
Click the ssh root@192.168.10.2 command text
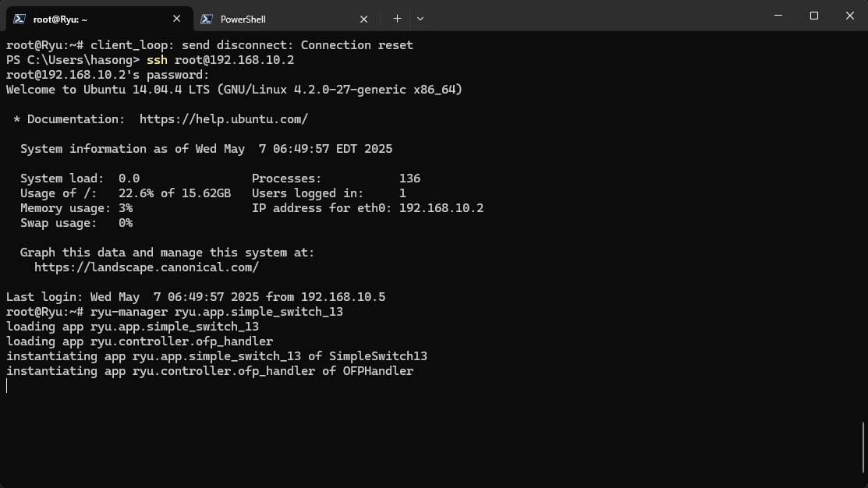click(x=220, y=60)
